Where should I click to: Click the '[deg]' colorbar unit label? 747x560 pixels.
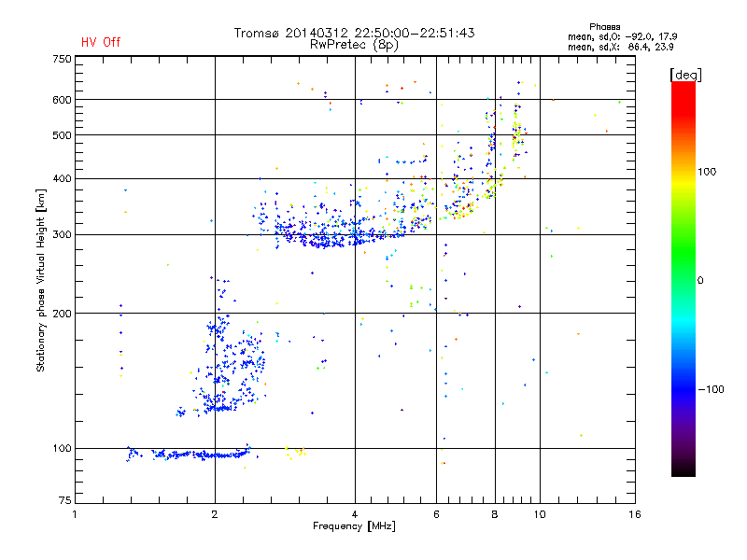(x=685, y=75)
